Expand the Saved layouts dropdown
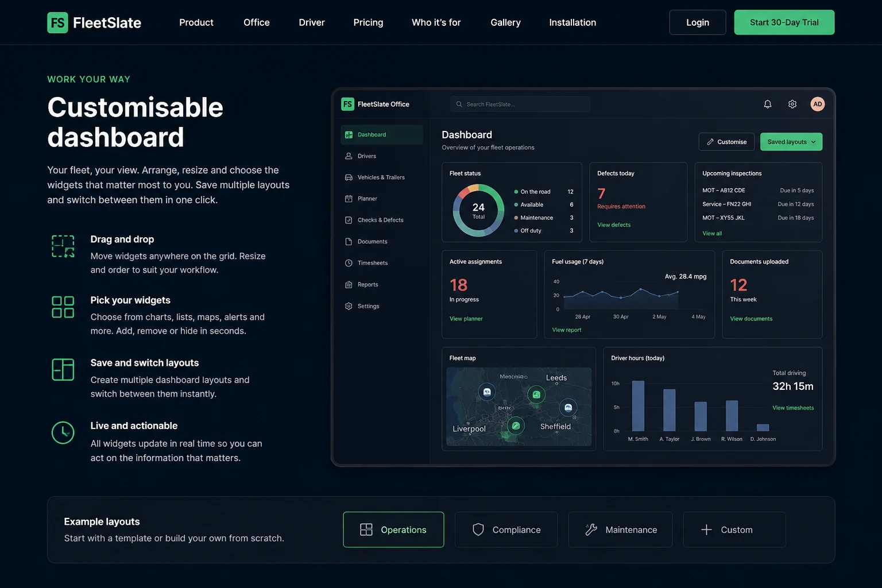Viewport: 882px width, 588px height. pyautogui.click(x=791, y=142)
